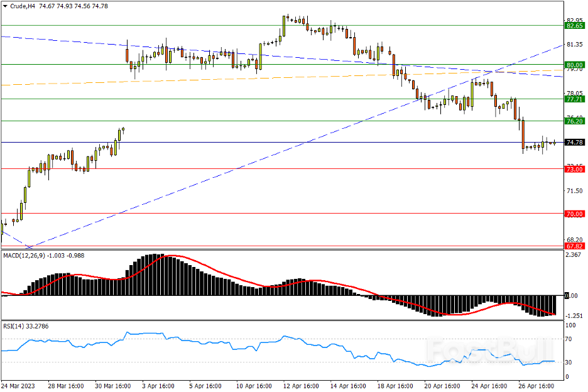Click the 76.20 green price level tag
Screen dimensions: 588x392
(x=575, y=121)
